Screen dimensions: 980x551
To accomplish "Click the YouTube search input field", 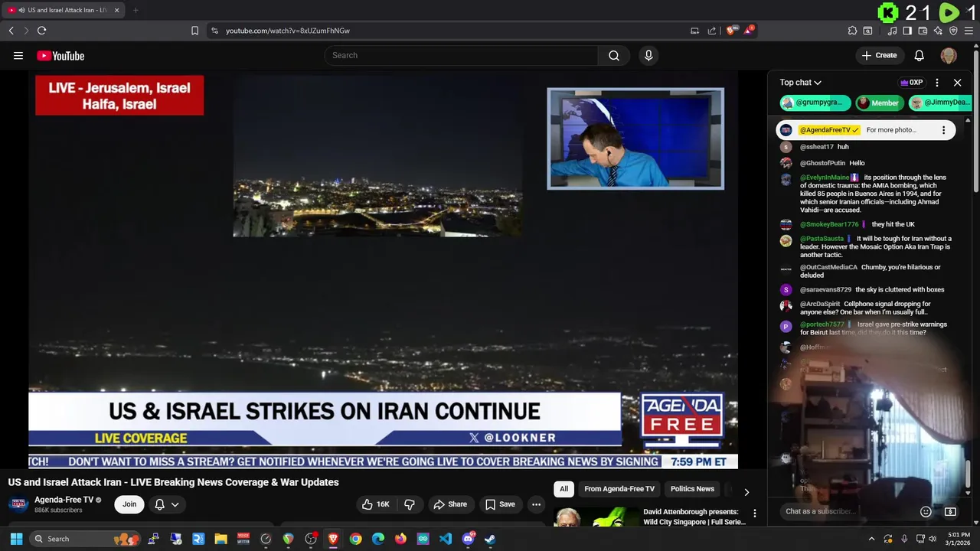I will pos(462,55).
